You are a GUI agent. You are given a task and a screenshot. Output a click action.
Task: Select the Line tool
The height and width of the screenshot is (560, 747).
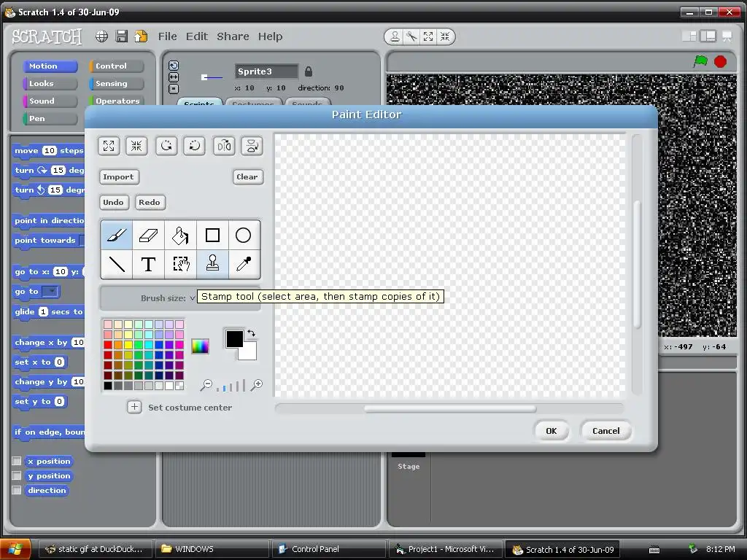117,264
